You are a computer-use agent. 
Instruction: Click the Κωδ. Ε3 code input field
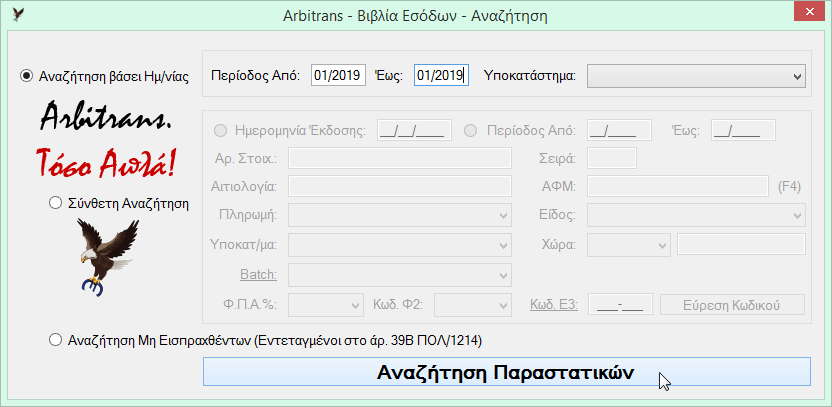[x=620, y=305]
